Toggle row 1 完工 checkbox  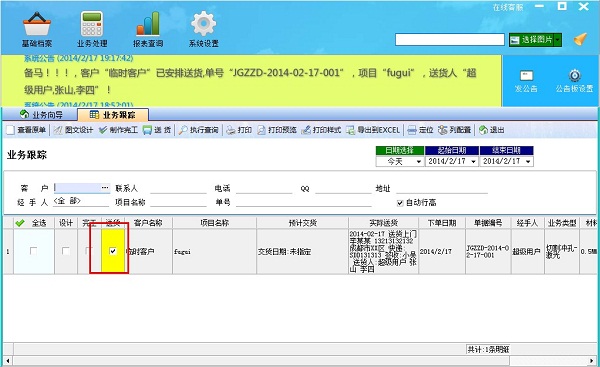click(89, 251)
